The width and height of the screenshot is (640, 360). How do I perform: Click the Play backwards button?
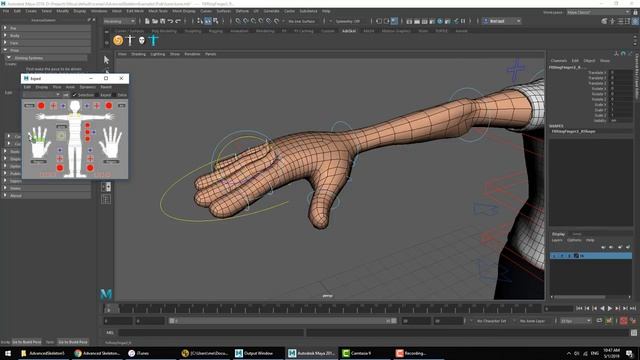602,309
